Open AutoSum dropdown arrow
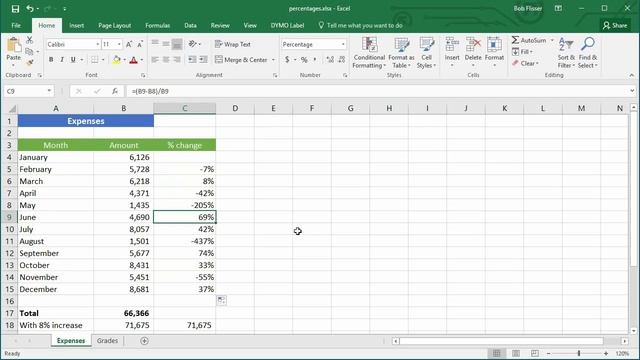640x360 pixels. pyautogui.click(x=552, y=40)
